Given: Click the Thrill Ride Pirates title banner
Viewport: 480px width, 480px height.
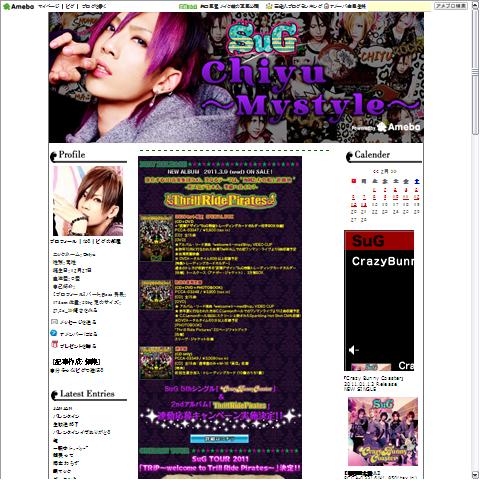Looking at the screenshot, I should point(220,200).
